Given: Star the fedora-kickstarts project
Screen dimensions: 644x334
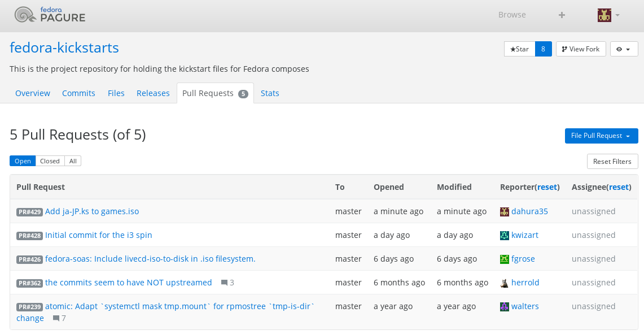Looking at the screenshot, I should point(519,49).
